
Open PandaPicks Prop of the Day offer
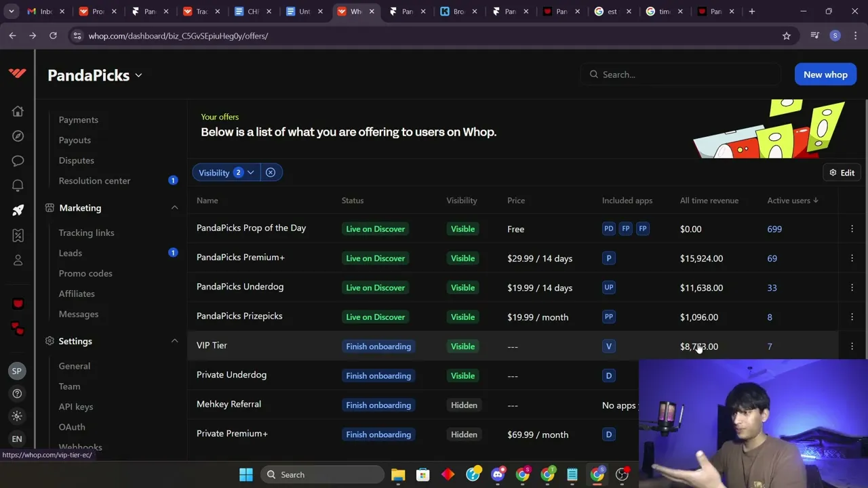click(251, 228)
